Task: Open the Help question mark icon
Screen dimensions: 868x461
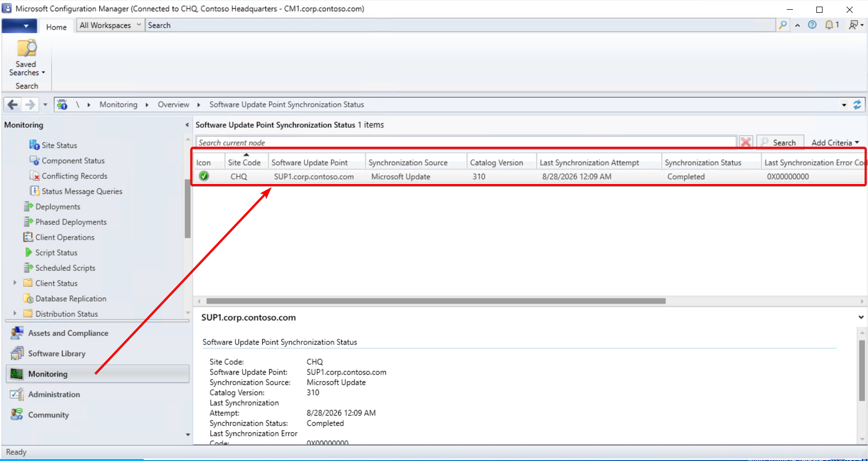Action: [x=812, y=25]
